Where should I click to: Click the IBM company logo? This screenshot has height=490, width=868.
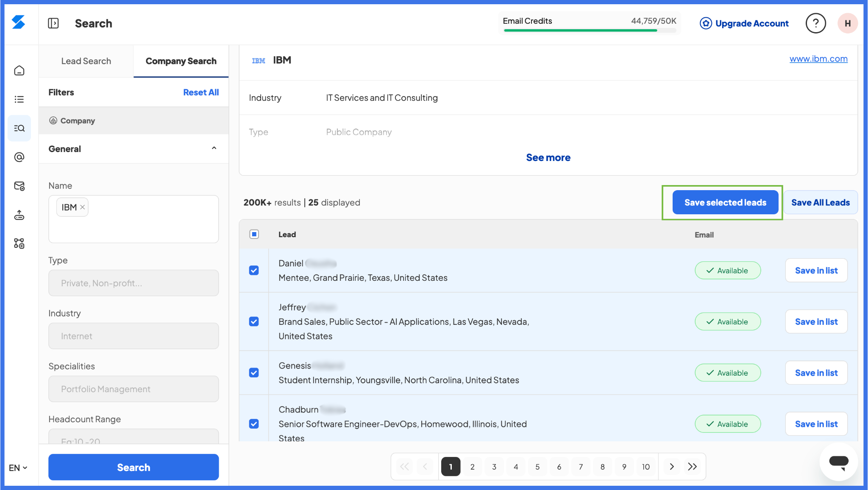pos(259,61)
